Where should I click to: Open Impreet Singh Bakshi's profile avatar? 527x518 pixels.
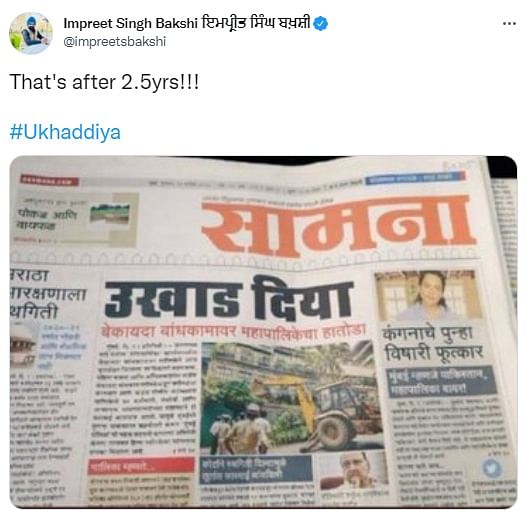[31, 33]
